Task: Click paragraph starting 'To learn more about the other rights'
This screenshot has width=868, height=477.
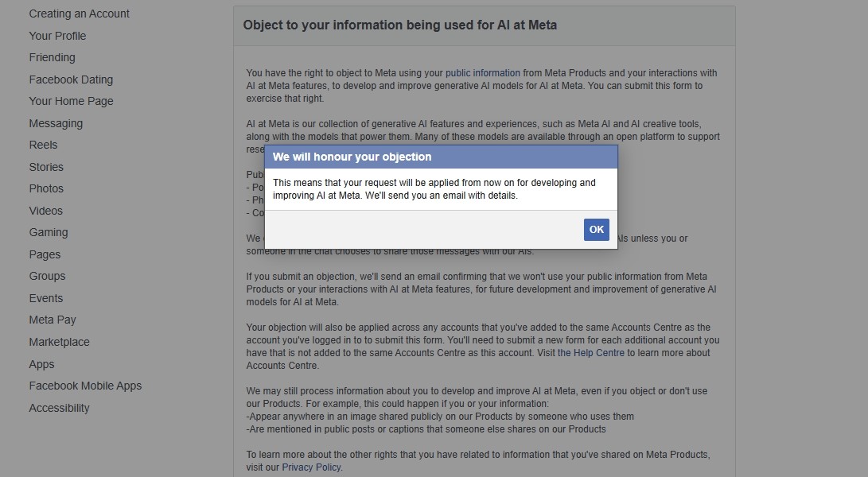Action: (x=478, y=461)
